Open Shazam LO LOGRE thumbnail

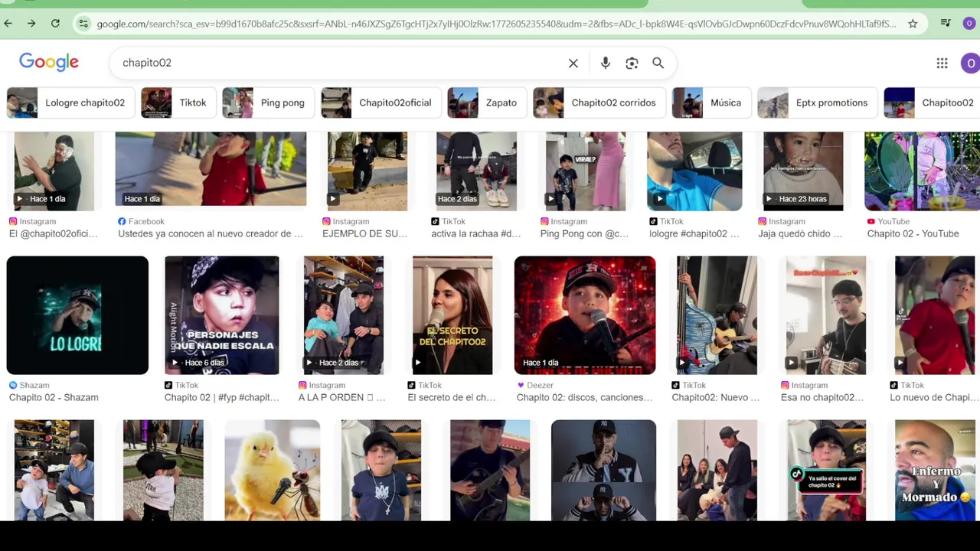pos(77,315)
